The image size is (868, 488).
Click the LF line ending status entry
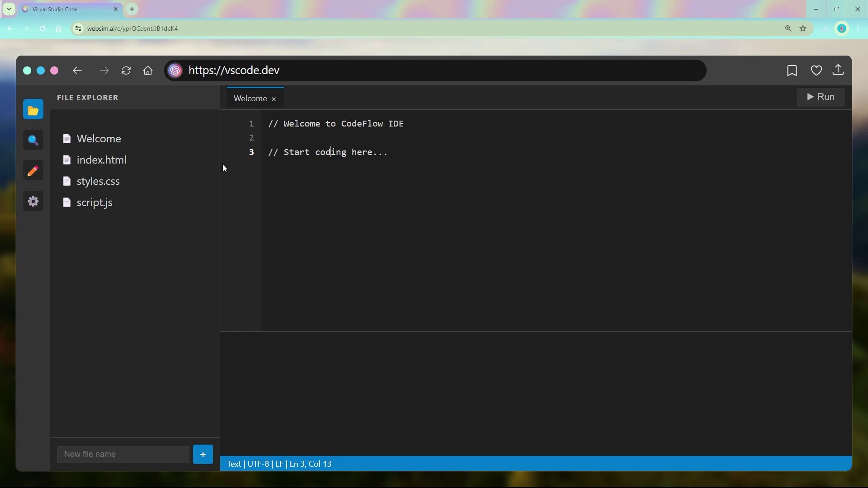click(x=279, y=464)
